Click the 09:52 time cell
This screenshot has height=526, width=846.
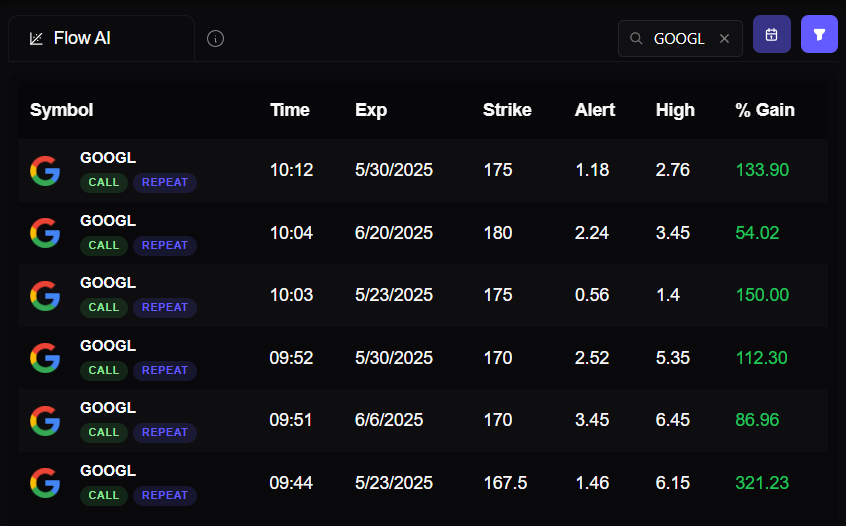pos(291,358)
